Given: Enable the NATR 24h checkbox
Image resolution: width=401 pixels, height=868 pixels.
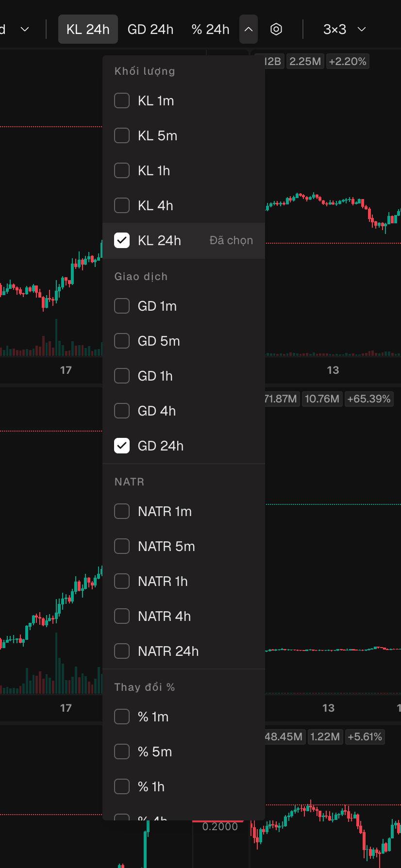Looking at the screenshot, I should 122,651.
